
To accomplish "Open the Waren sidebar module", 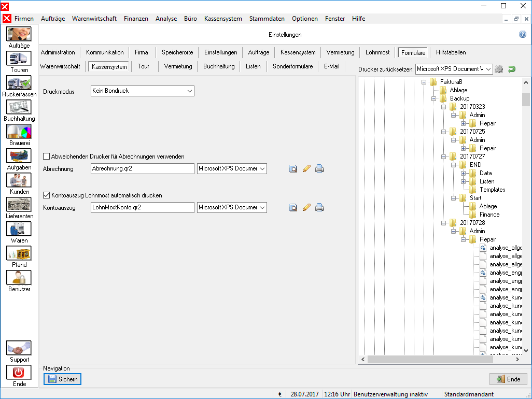I will click(x=19, y=229).
